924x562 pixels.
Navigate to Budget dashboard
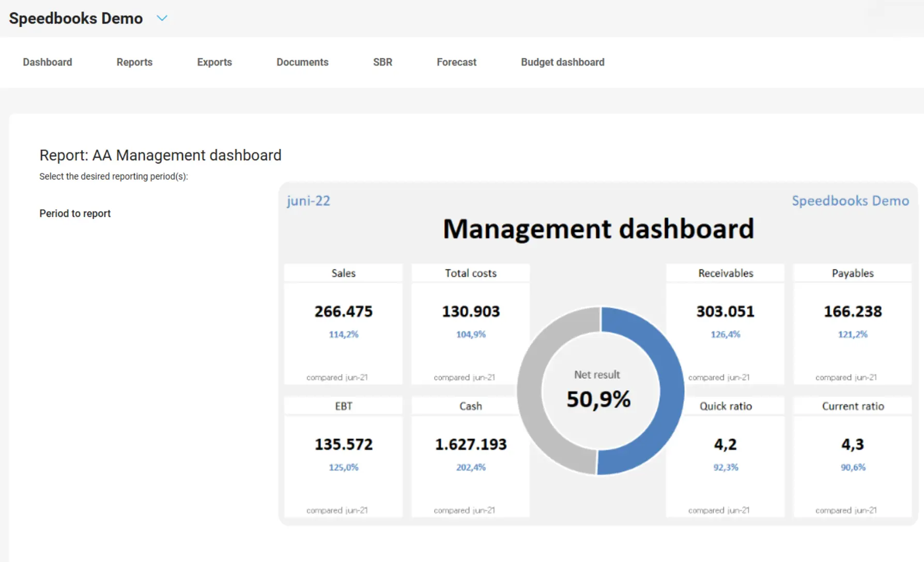[x=563, y=62]
